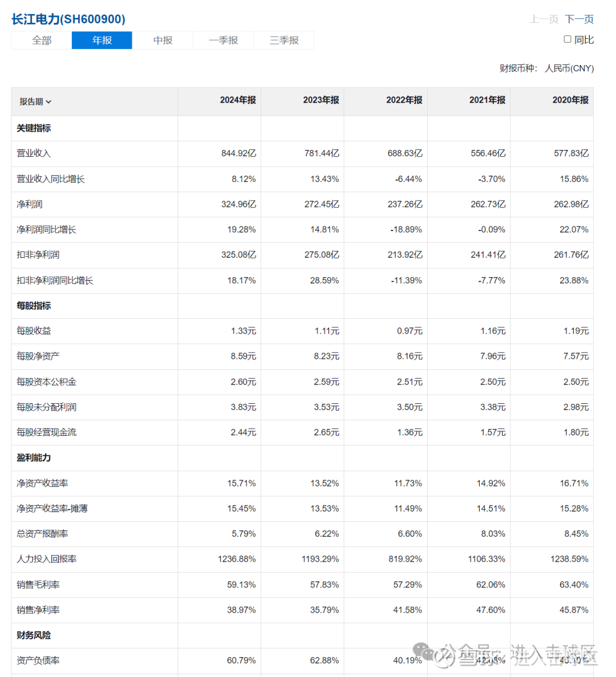Click the 盈利能力 section header
616x677 pixels.
click(34, 457)
